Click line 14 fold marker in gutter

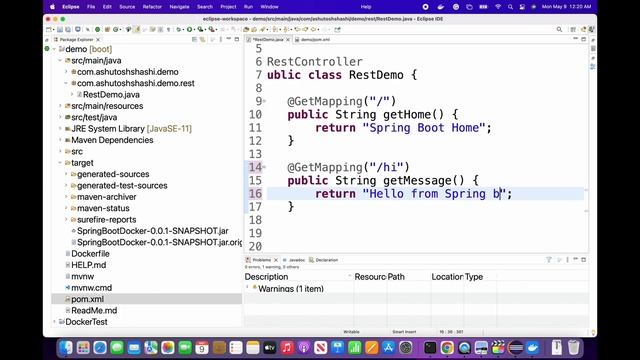point(264,167)
